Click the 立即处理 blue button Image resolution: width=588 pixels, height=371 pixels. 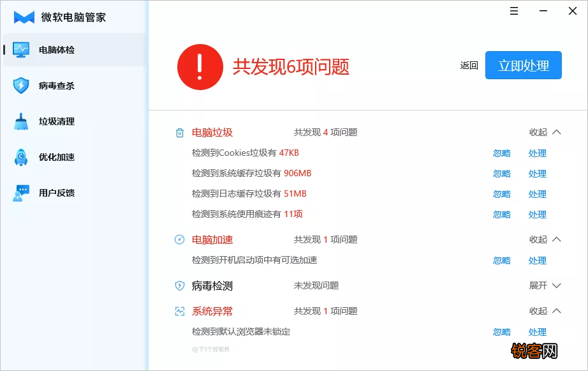[523, 65]
